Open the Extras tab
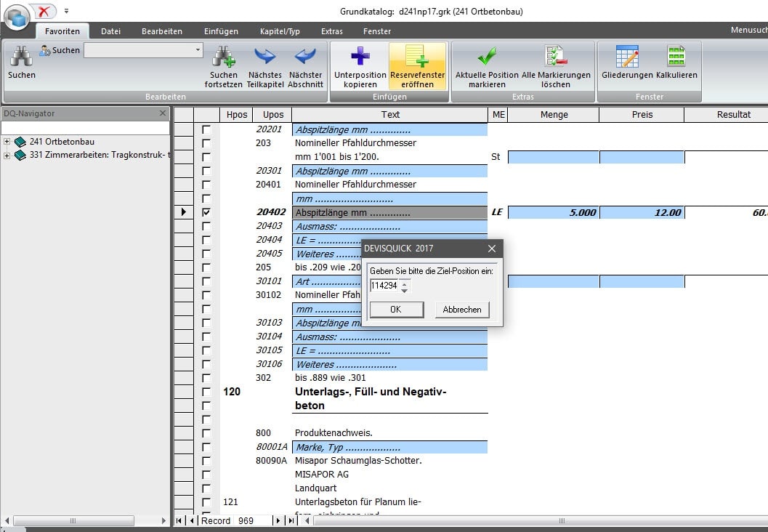The image size is (768, 532). click(x=332, y=31)
